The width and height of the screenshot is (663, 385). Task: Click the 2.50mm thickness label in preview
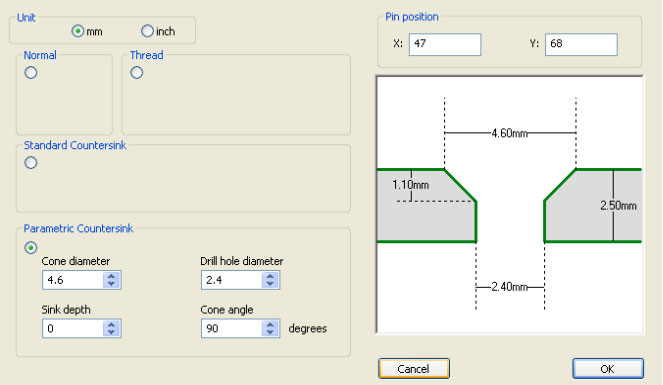pyautogui.click(x=618, y=206)
